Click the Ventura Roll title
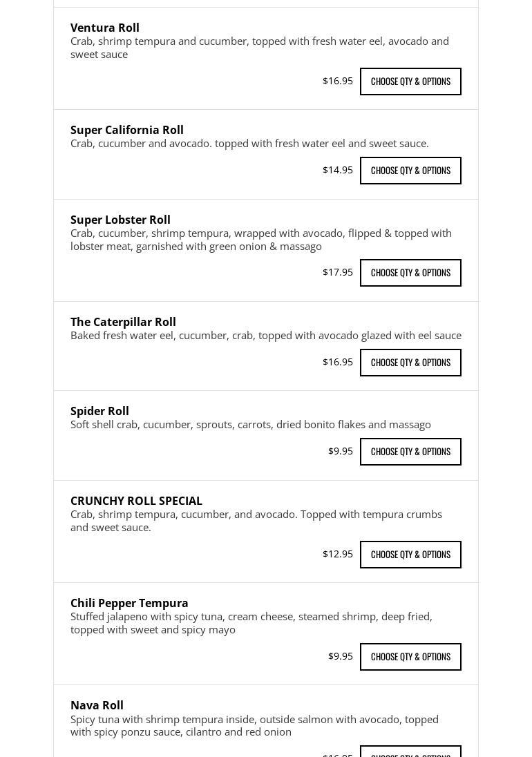 click(105, 28)
